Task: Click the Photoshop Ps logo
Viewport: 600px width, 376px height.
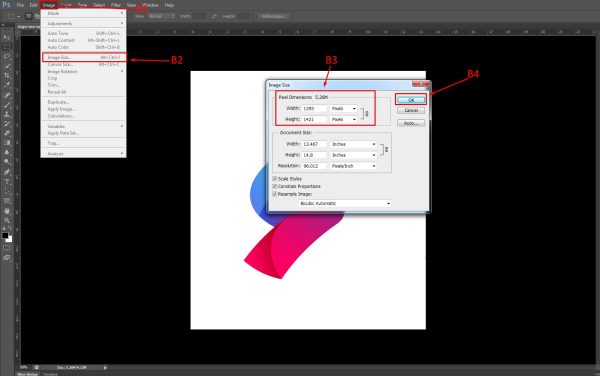Action: click(x=6, y=5)
